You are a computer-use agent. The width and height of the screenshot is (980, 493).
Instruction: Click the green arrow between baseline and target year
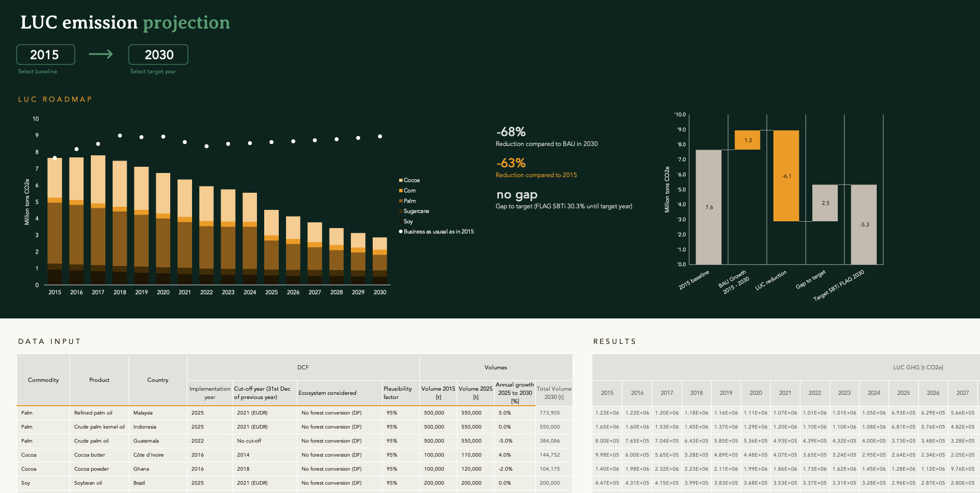point(101,54)
